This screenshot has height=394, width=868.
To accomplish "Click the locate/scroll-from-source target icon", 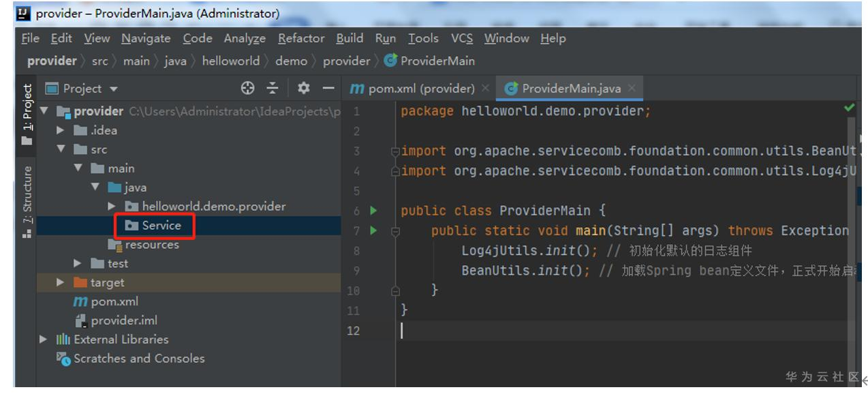I will tap(248, 88).
